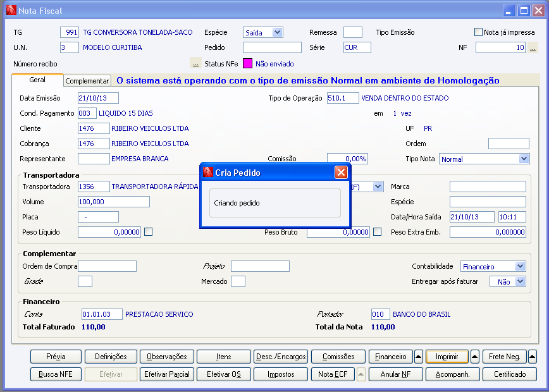Expand the arrow next to Frete Neg. button
The width and height of the screenshot is (549, 392).
tap(532, 357)
